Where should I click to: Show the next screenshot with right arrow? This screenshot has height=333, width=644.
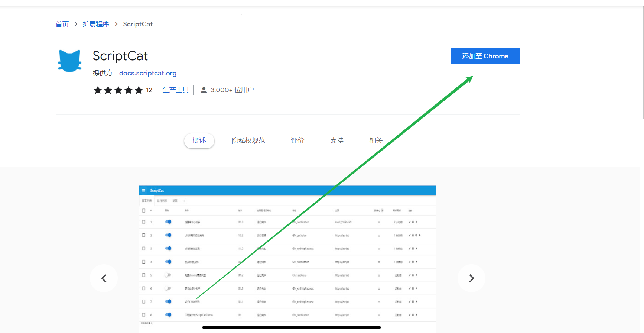coord(471,278)
